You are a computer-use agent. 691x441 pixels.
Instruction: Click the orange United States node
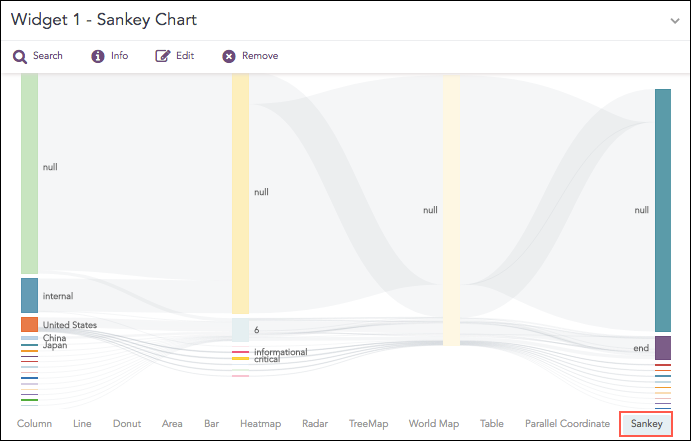pos(29,325)
